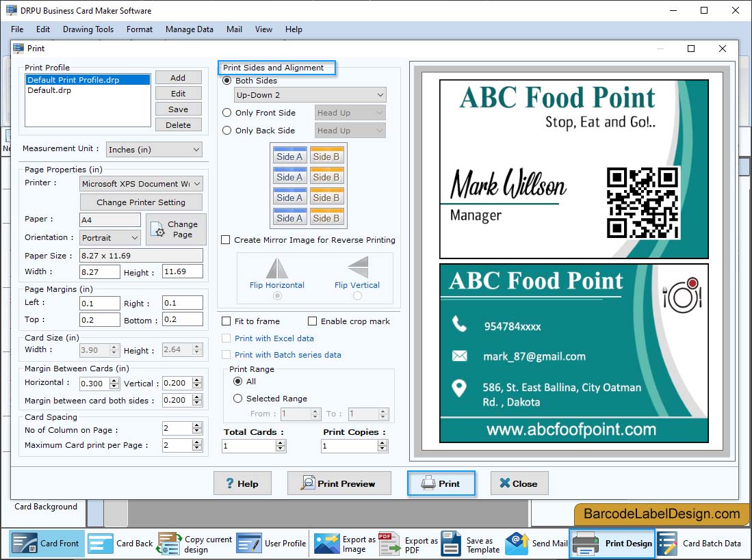The width and height of the screenshot is (752, 560).
Task: Toggle Print with Batch series data checkbox
Action: click(226, 354)
